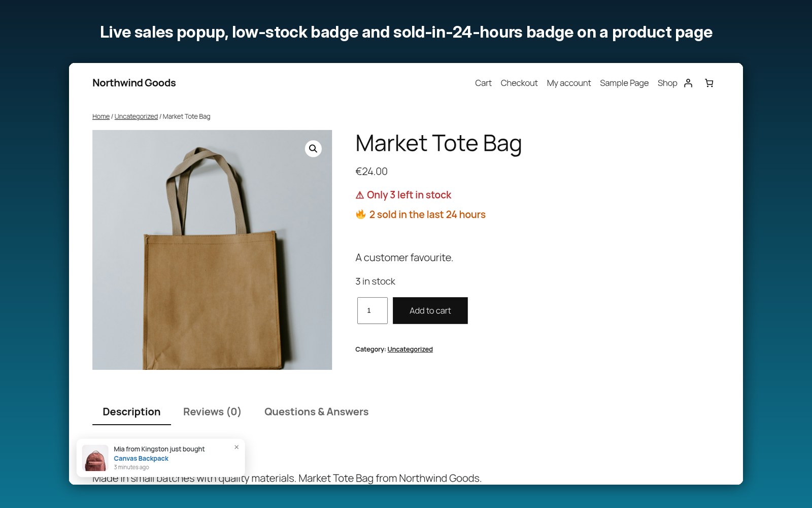Follow the Uncategorized breadcrumb link
Screen dimensions: 812x508
pos(136,116)
